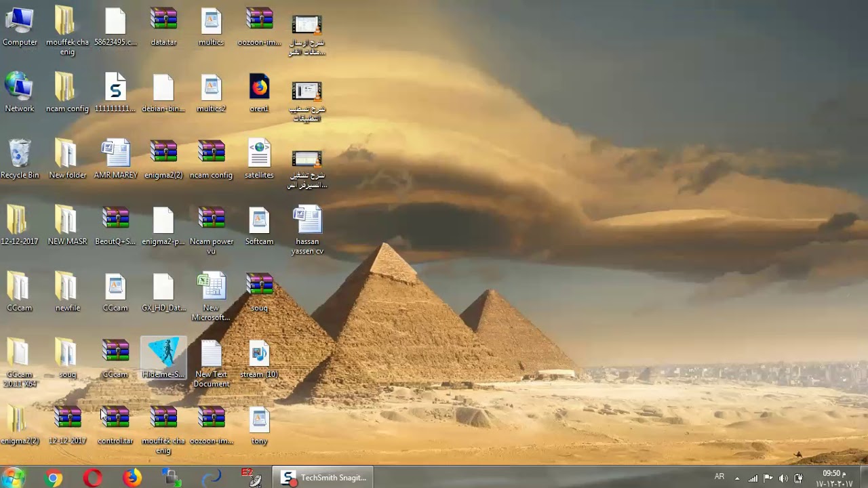Image resolution: width=868 pixels, height=488 pixels.
Task: Select the Ncam power vu archive
Action: pyautogui.click(x=211, y=230)
